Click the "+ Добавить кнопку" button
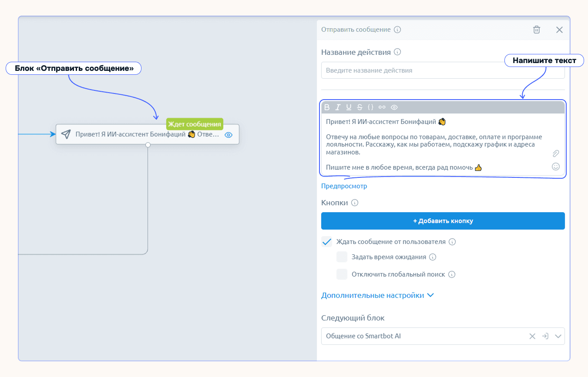588x377 pixels. click(443, 221)
